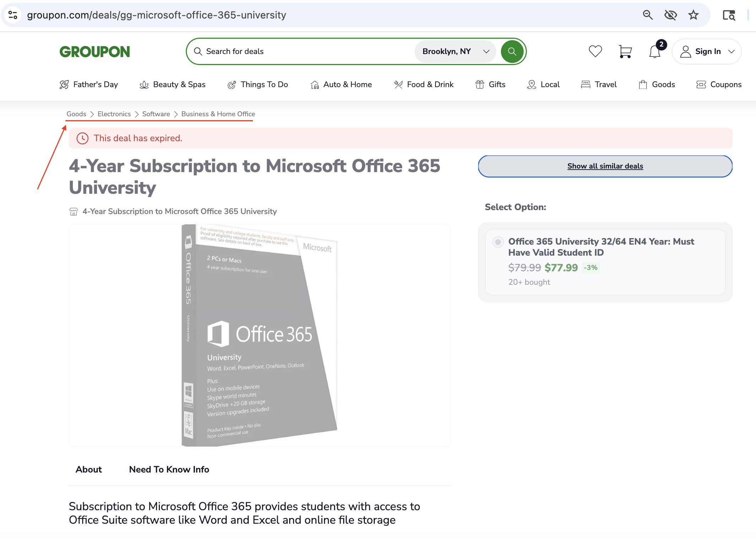Open the notifications bell icon
Screen dimensions: 756x539
click(655, 52)
